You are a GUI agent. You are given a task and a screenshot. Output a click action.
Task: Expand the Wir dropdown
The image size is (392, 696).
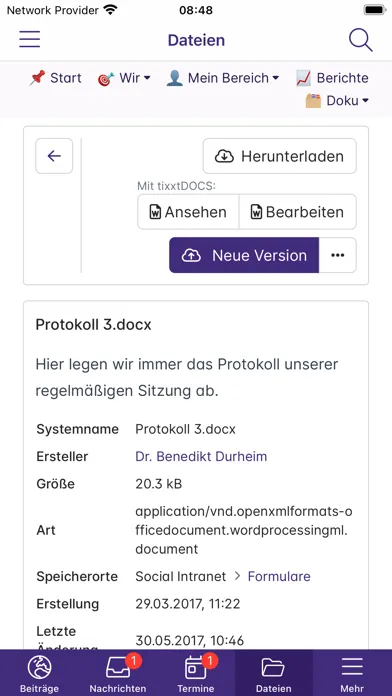124,78
